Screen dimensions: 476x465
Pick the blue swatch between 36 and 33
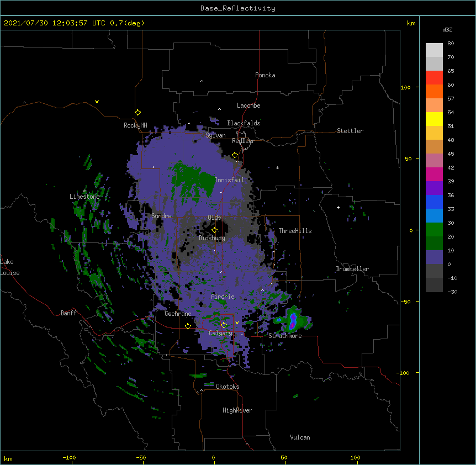(x=434, y=202)
